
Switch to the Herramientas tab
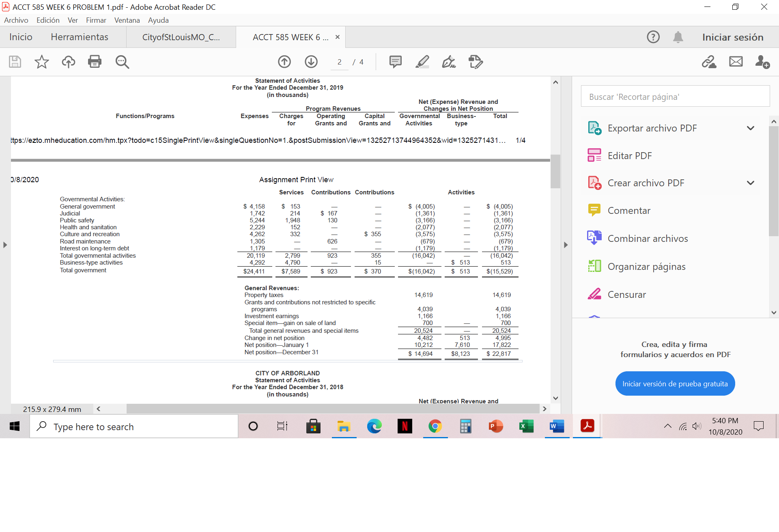point(80,37)
